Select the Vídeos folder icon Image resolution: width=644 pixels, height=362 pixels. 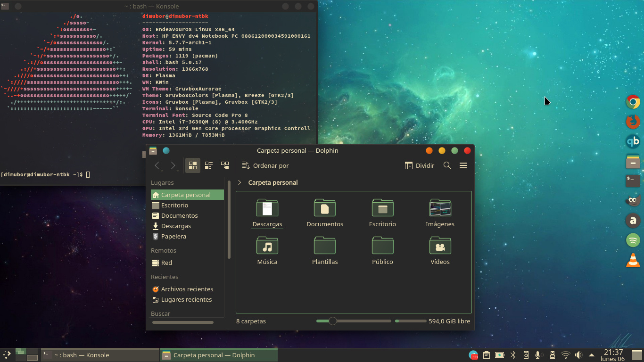(x=440, y=246)
